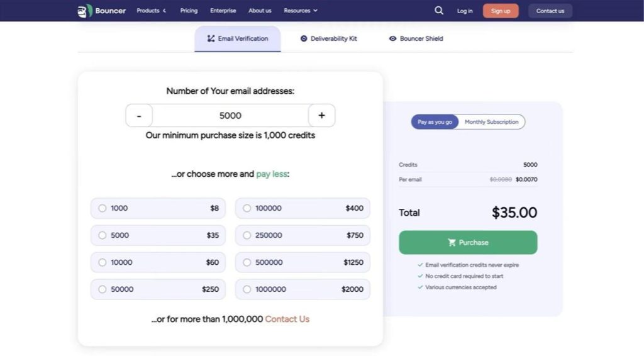Expand the Products menu chevron

pyautogui.click(x=164, y=11)
